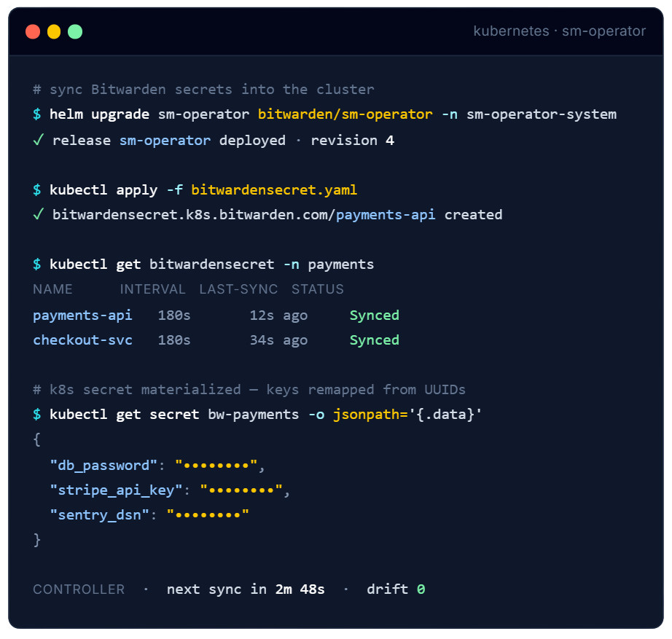Click the red close window dot
This screenshot has width=672, height=639.
pos(33,32)
